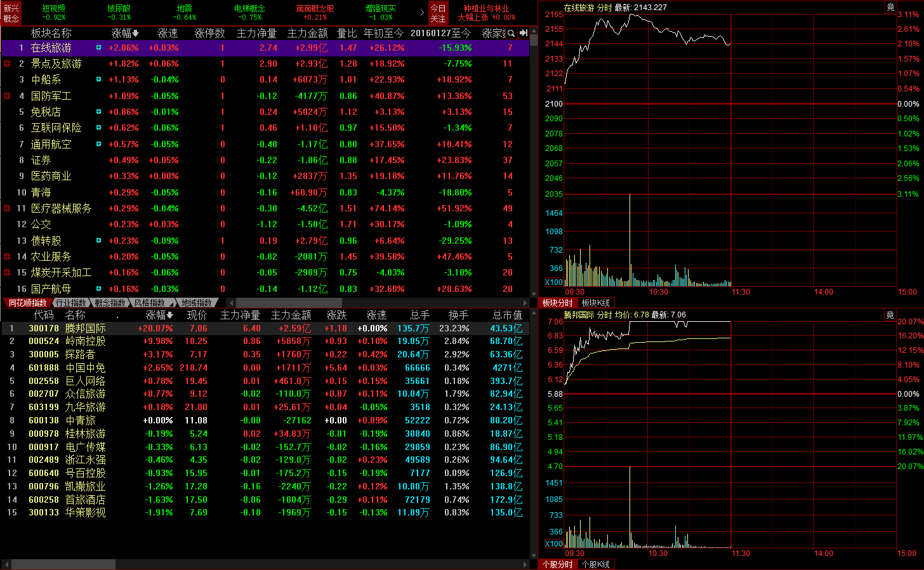Switch to the 个股K线 chart tab

(595, 564)
